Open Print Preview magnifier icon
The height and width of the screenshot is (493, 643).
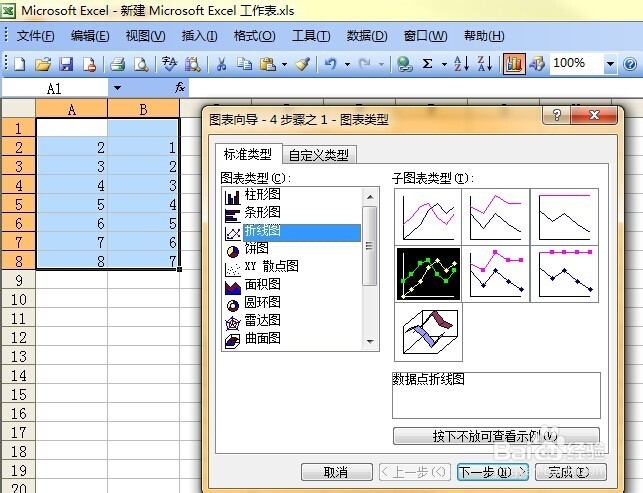tap(141, 64)
